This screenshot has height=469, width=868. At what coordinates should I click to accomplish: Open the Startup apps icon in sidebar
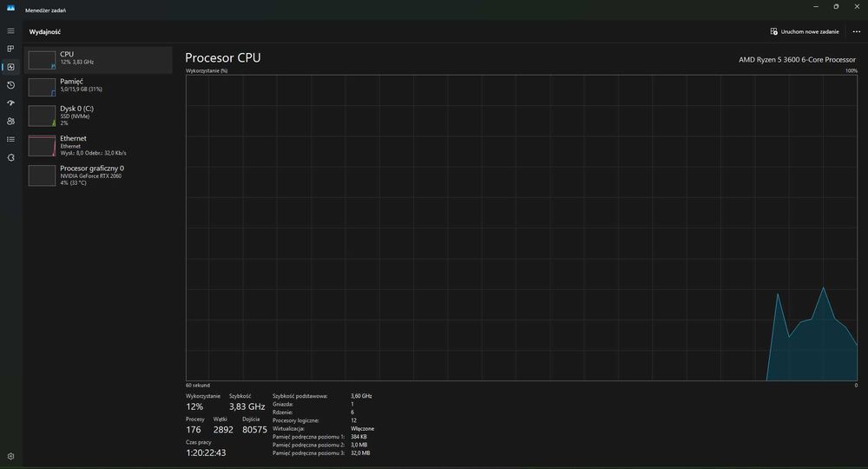pyautogui.click(x=10, y=103)
